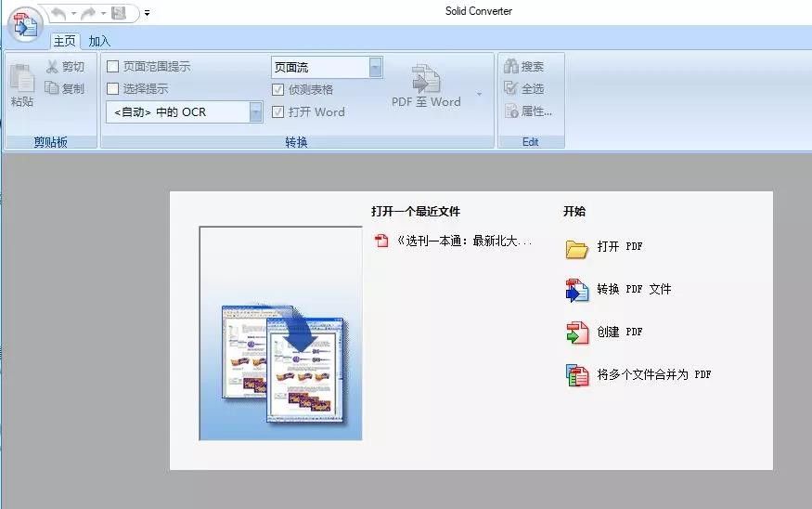Click the 粘贴 paste icon
The image size is (812, 509).
tap(22, 78)
